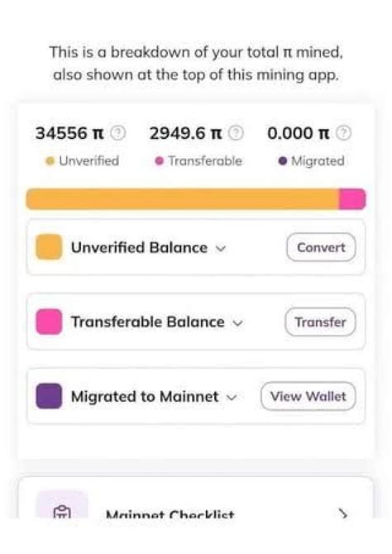Expand the Migrated to Mainnet chevron
The width and height of the screenshot is (392, 554).
tap(232, 398)
